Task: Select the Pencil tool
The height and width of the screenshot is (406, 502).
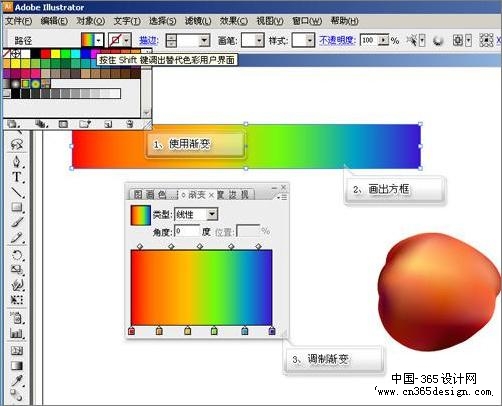Action: (17, 237)
